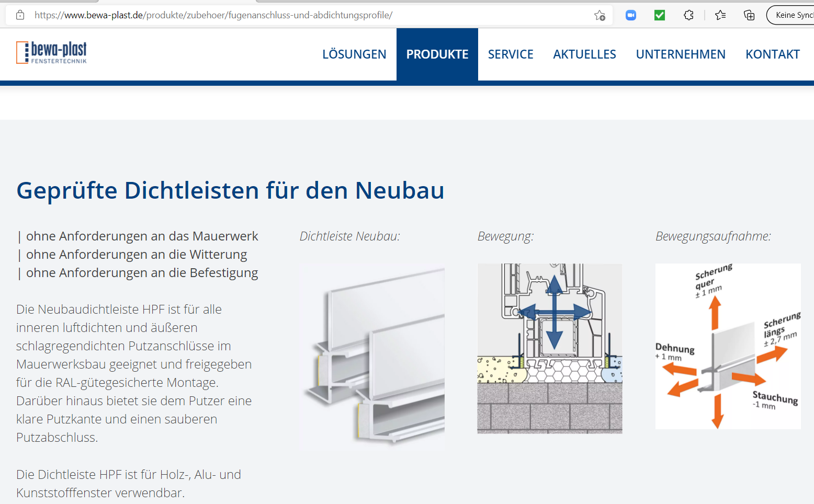
Task: Add this page to favorites
Action: pyautogui.click(x=600, y=15)
